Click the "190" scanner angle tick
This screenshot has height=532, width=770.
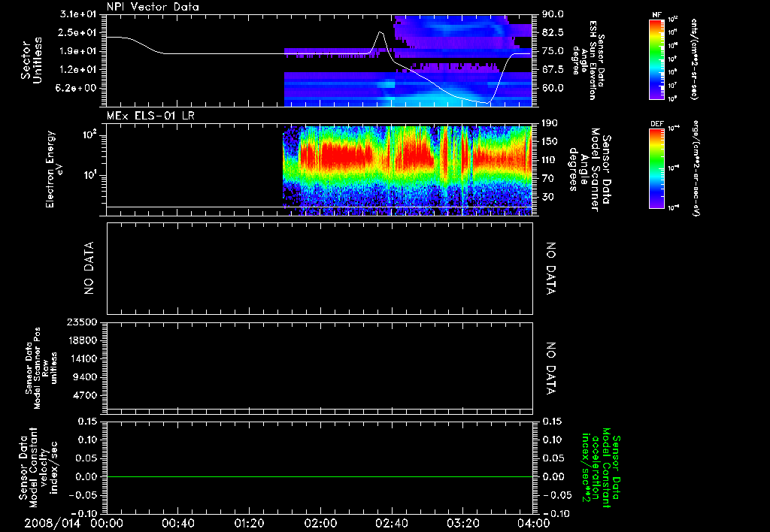click(550, 123)
